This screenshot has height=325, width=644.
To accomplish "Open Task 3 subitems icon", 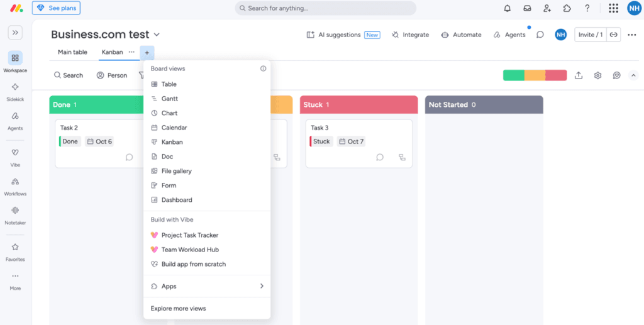I will pyautogui.click(x=402, y=157).
